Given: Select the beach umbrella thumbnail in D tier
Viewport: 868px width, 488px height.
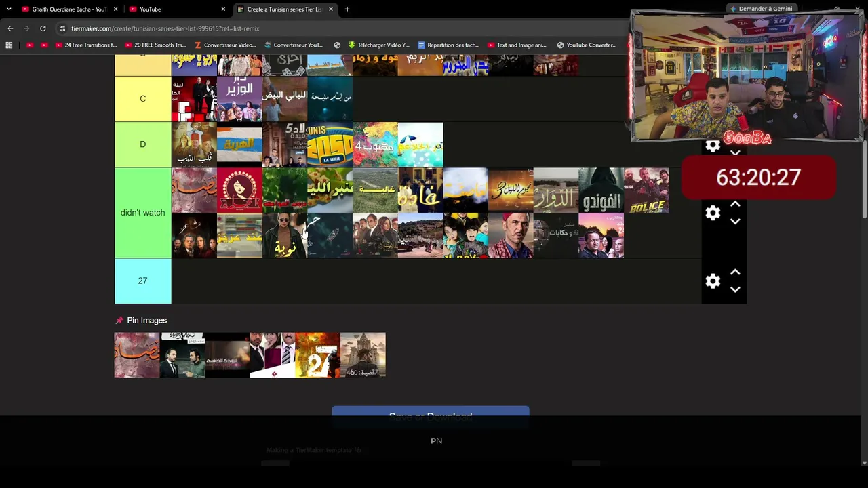Looking at the screenshot, I should click(x=420, y=144).
